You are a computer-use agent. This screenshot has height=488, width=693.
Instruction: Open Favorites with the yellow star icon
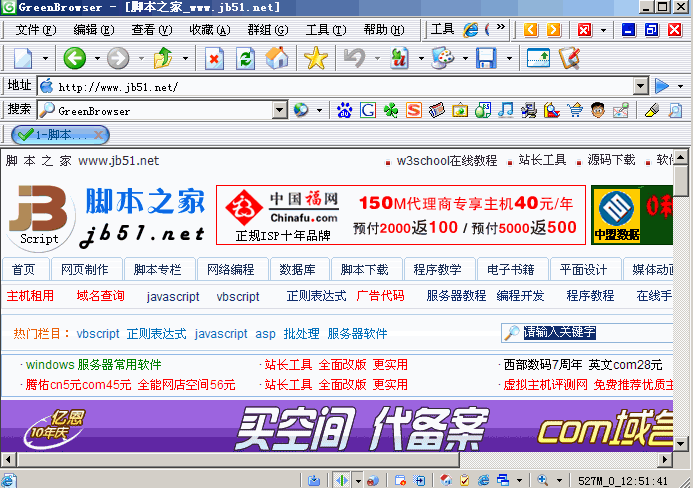tap(316, 58)
